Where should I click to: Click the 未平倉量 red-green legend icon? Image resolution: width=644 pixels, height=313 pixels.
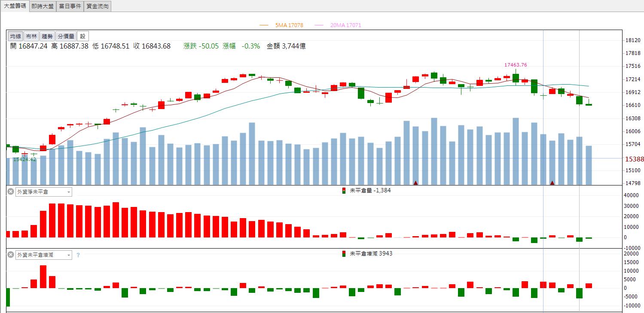(343, 191)
